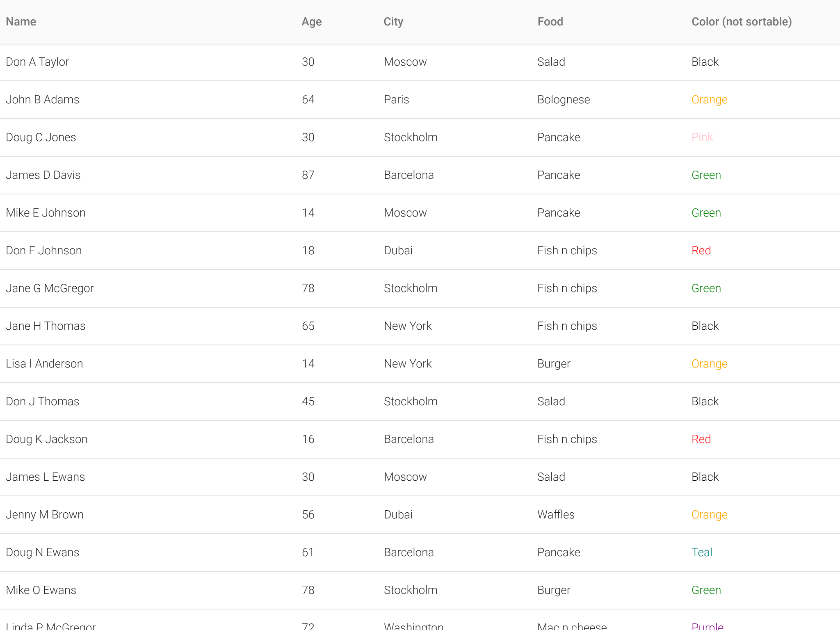This screenshot has width=840, height=630.
Task: Select the Don A Taylor name cell
Action: [37, 62]
